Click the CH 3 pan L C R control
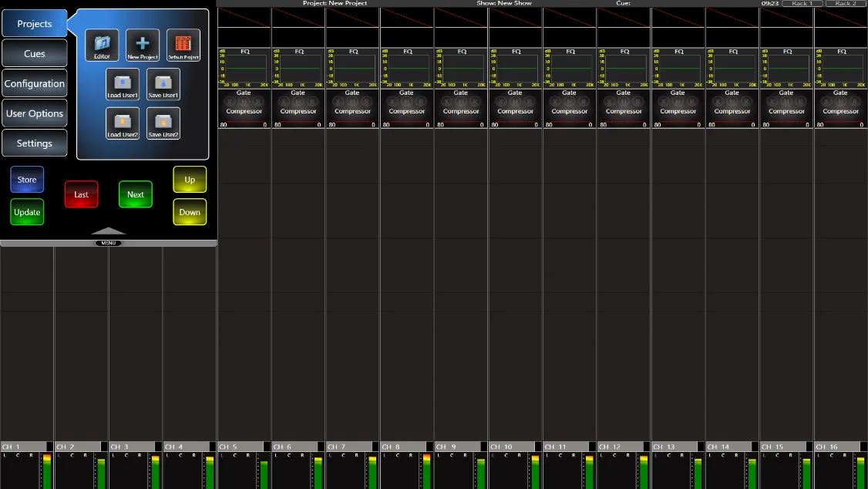This screenshot has width=868, height=489. [126, 455]
